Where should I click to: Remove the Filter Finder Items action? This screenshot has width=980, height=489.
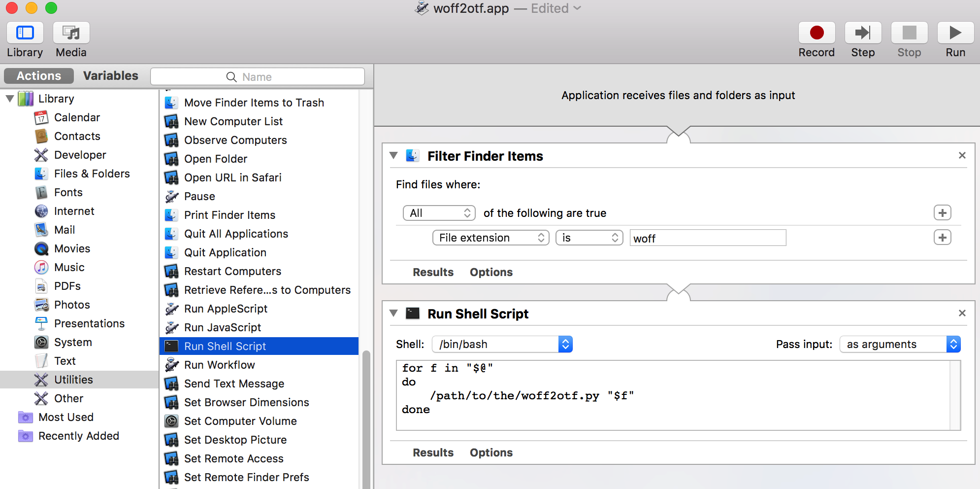(962, 156)
